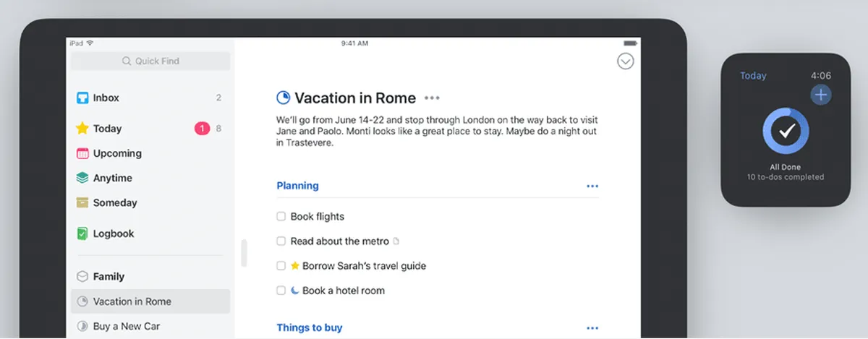
Task: Tap the watch progress ring checkmark
Action: pyautogui.click(x=786, y=132)
